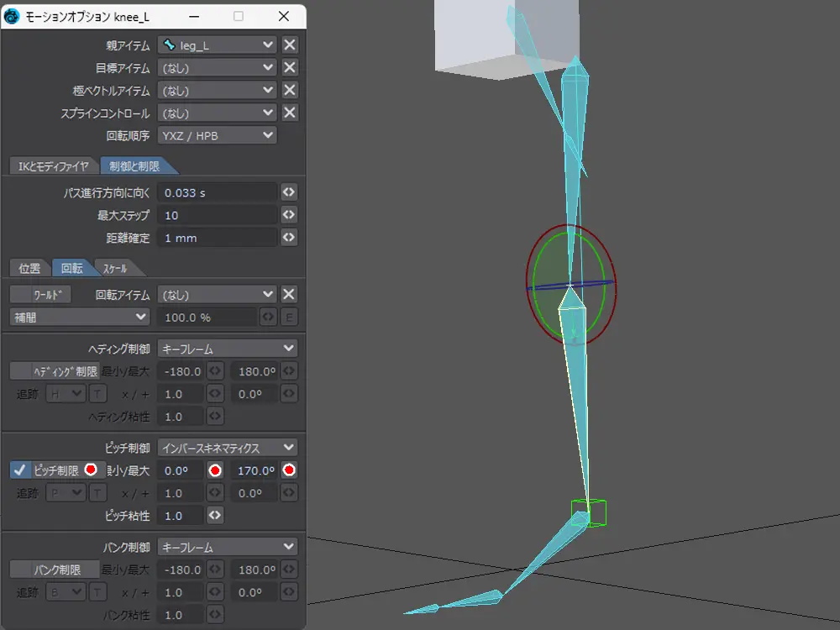Expand the ピッチ制御 インバースキネマティクス dropdown

pyautogui.click(x=227, y=448)
